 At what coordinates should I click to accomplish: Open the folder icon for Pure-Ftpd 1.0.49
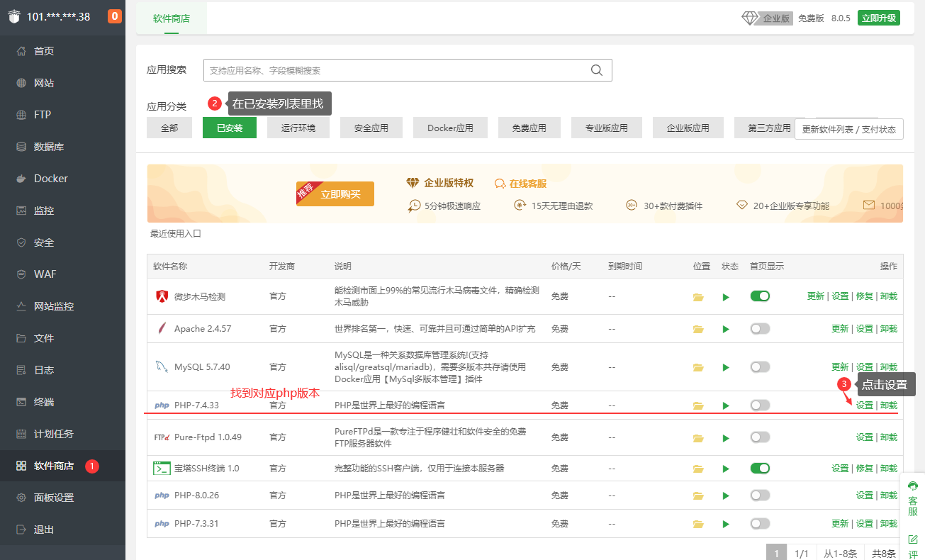pos(698,438)
